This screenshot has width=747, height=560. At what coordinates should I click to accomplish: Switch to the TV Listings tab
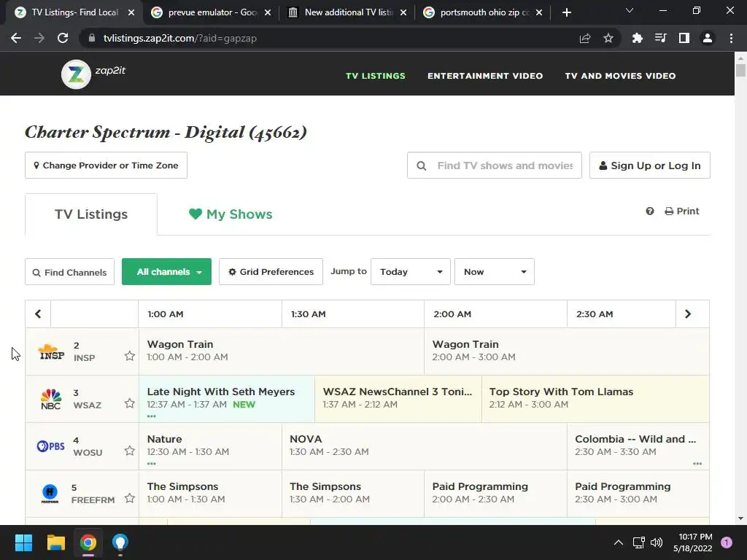pos(91,214)
